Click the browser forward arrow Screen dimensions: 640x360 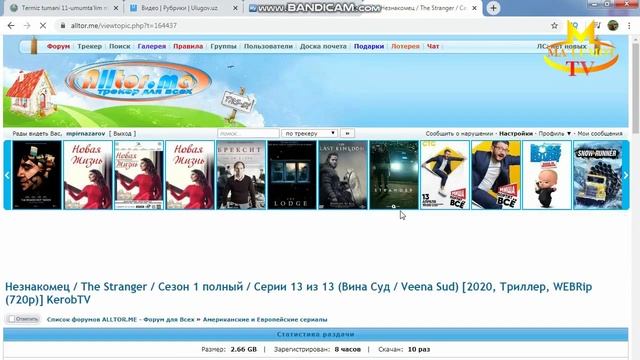click(x=27, y=25)
